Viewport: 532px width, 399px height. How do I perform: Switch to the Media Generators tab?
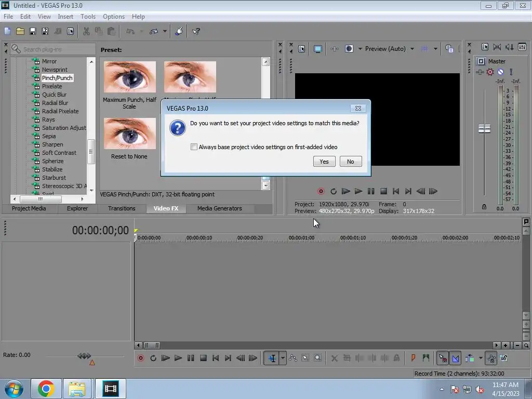coord(220,208)
